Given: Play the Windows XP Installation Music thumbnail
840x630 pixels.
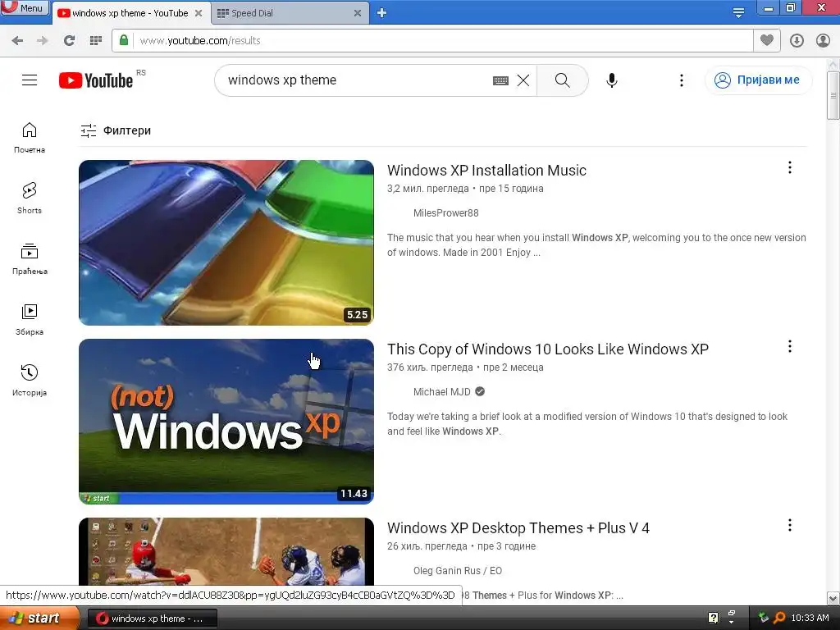Looking at the screenshot, I should click(226, 243).
